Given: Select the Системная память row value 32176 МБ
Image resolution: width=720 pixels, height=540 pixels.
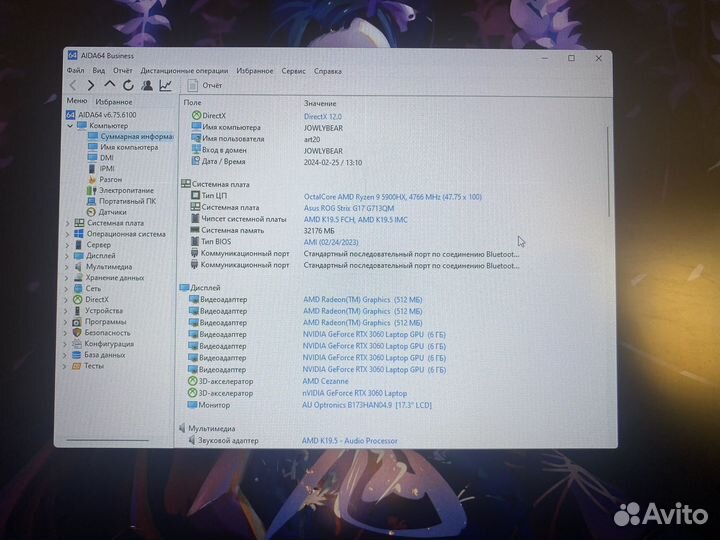Looking at the screenshot, I should pyautogui.click(x=319, y=231).
